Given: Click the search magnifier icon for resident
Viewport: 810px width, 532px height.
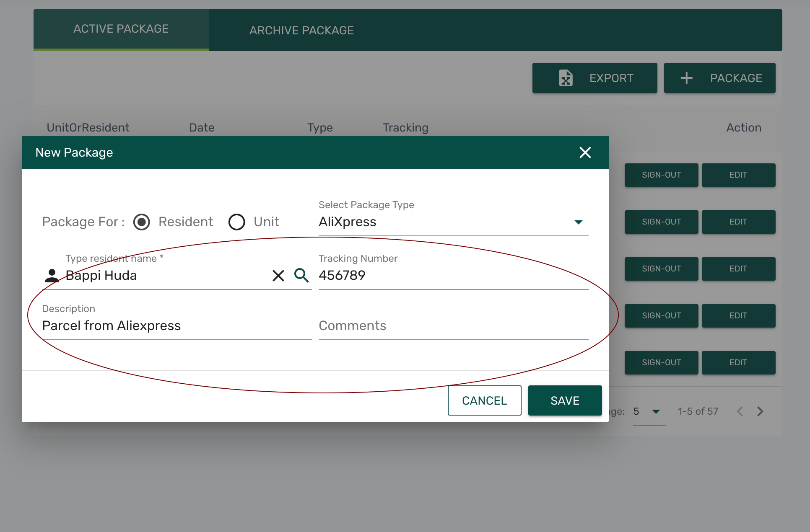Looking at the screenshot, I should (301, 275).
